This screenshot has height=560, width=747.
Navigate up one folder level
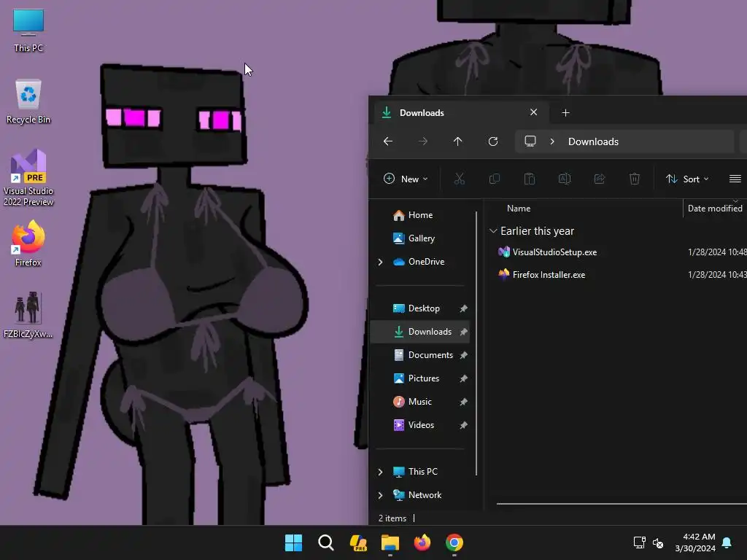tap(457, 141)
